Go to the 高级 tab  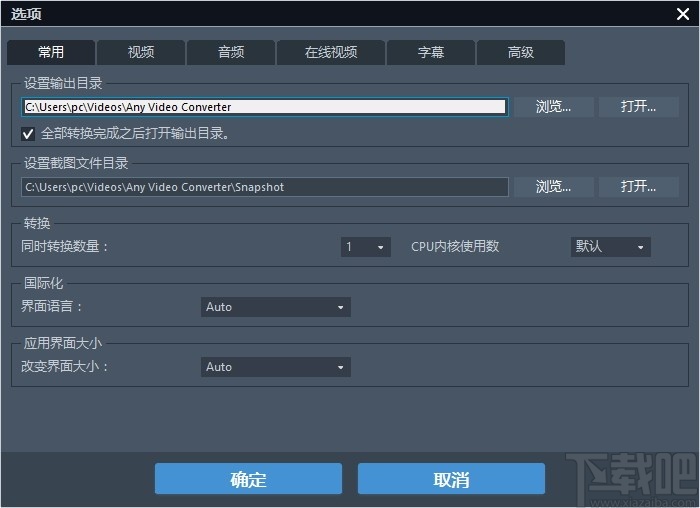(x=521, y=52)
